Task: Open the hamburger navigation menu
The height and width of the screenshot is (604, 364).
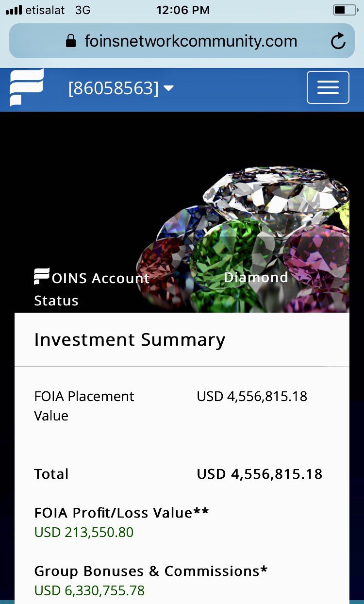Action: 328,87
